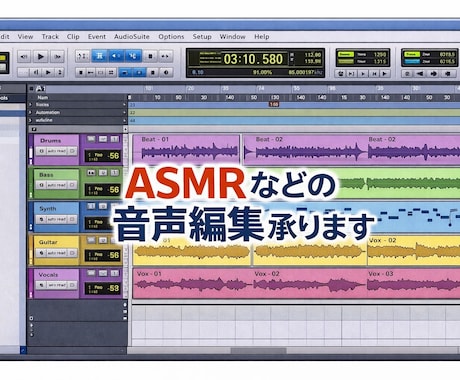Viewport: 460px width, 380px height.
Task: Open the Track menu
Action: tap(50, 37)
